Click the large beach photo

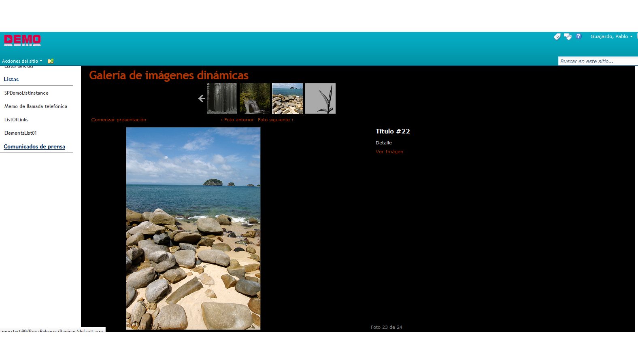pyautogui.click(x=193, y=229)
